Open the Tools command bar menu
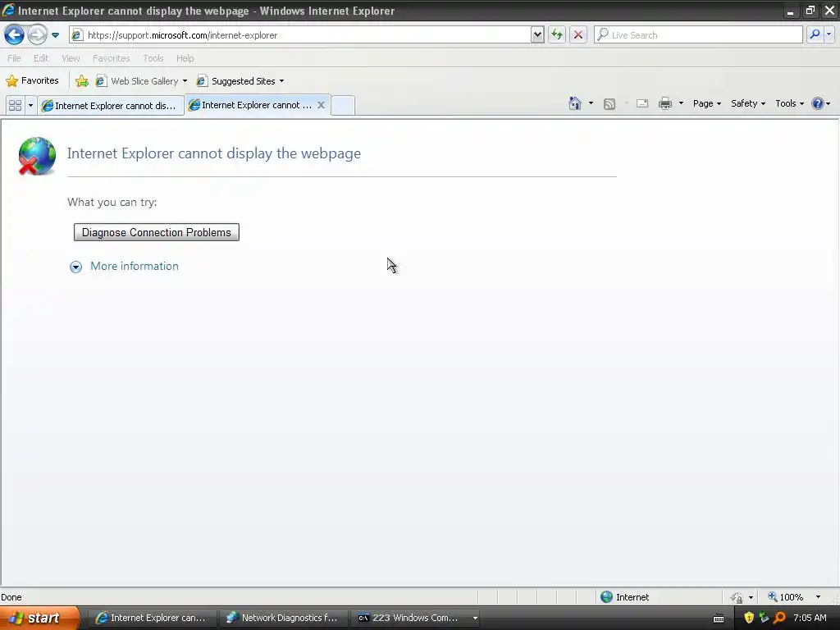 click(x=790, y=103)
